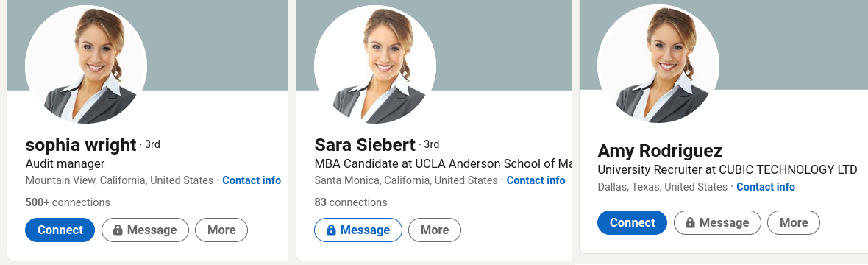Viewport: 868px width, 265px height.
Task: Open Sara Siebert's Contact info
Action: point(536,180)
